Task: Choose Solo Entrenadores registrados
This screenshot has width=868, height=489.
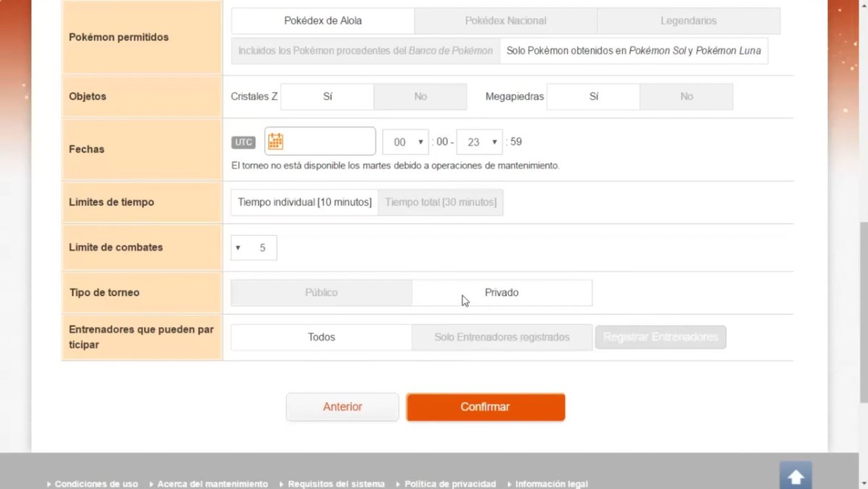Action: (502, 337)
